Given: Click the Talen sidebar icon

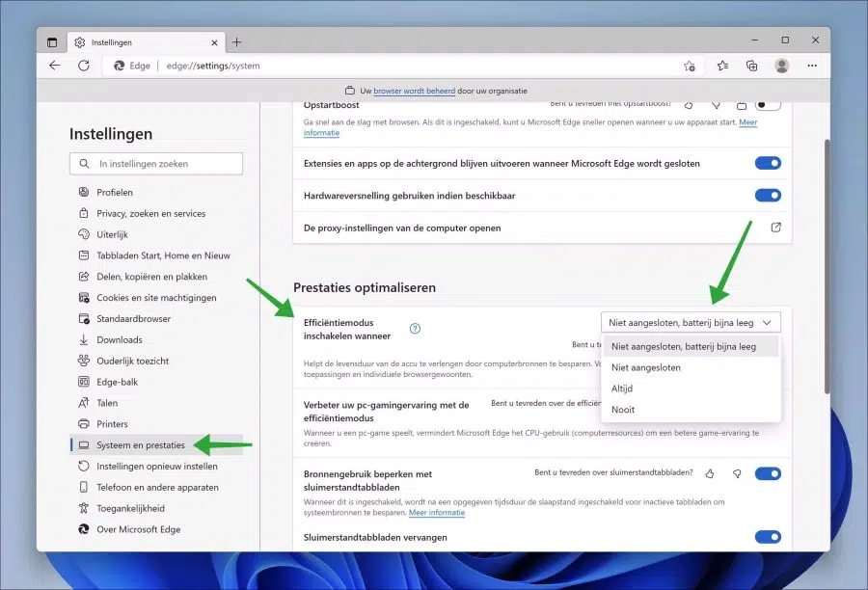Looking at the screenshot, I should click(84, 403).
